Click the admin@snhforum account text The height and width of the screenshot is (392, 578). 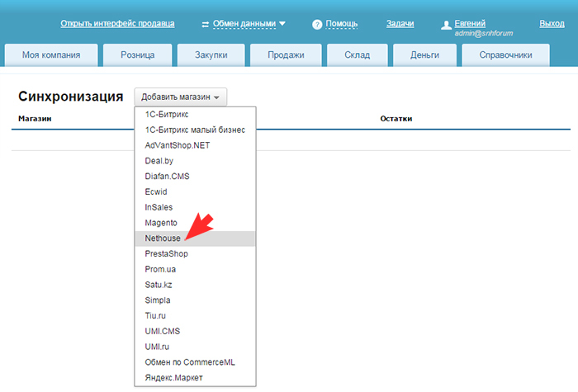484,34
